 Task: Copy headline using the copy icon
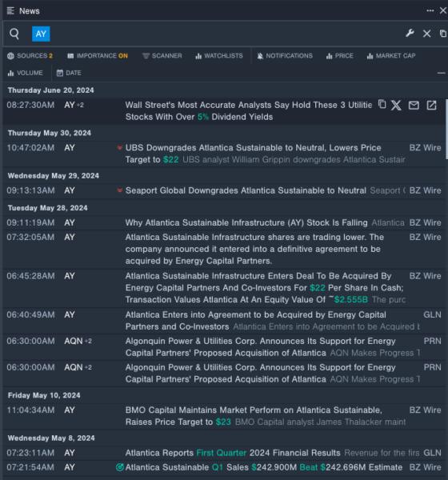382,104
